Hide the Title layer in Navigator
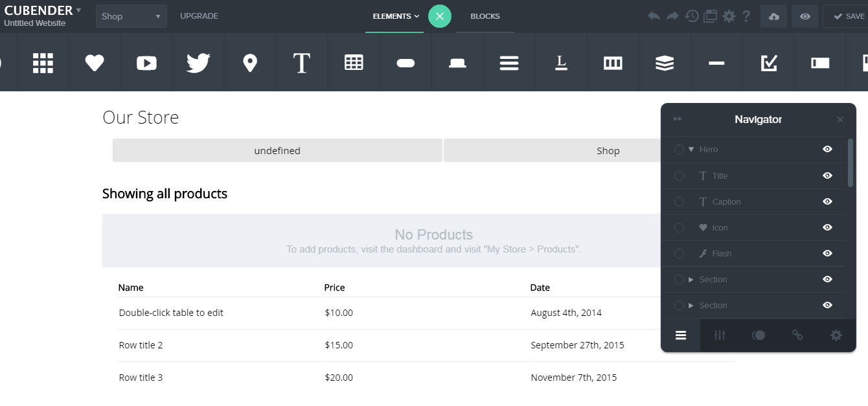 pyautogui.click(x=827, y=175)
